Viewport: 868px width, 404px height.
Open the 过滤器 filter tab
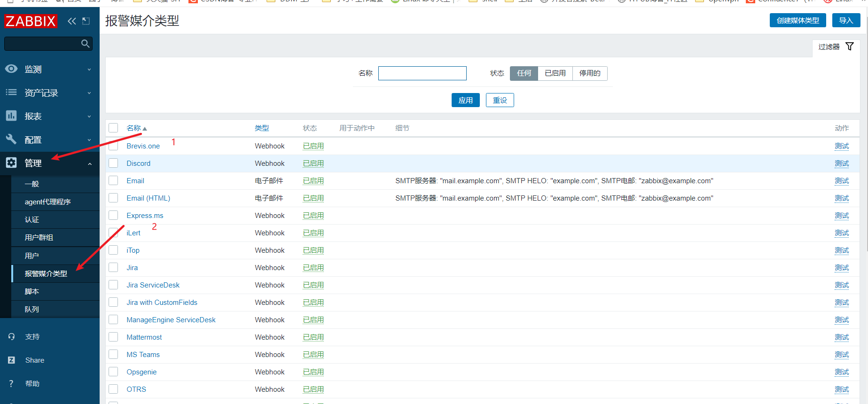click(x=837, y=47)
